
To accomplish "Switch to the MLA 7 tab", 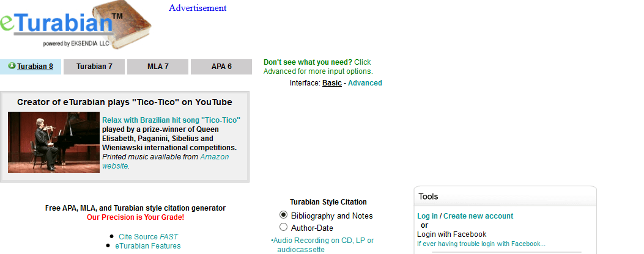I will click(x=158, y=67).
